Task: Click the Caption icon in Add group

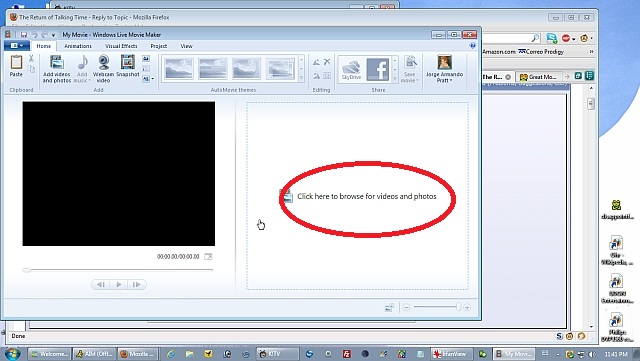Action: [146, 69]
